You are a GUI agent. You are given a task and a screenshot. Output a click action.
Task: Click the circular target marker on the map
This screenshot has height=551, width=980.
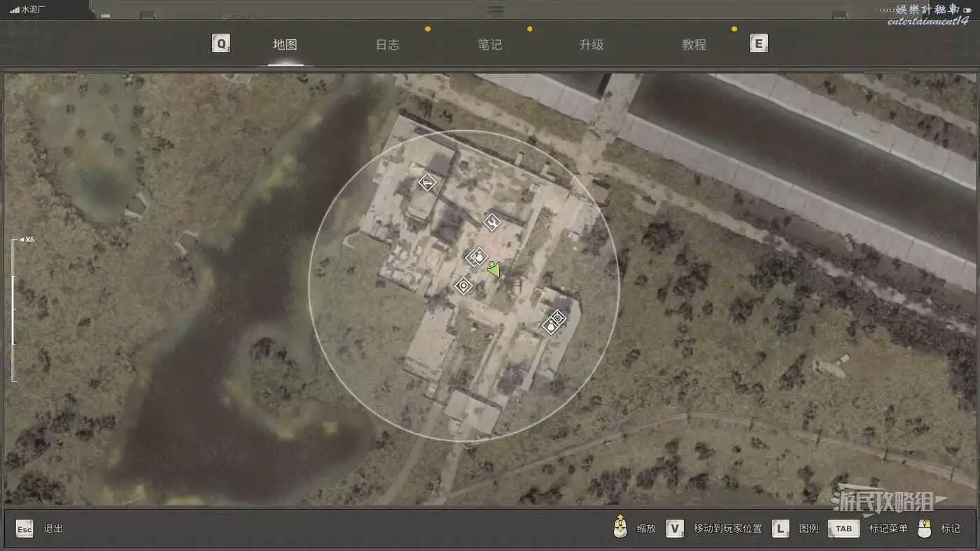pos(463,286)
